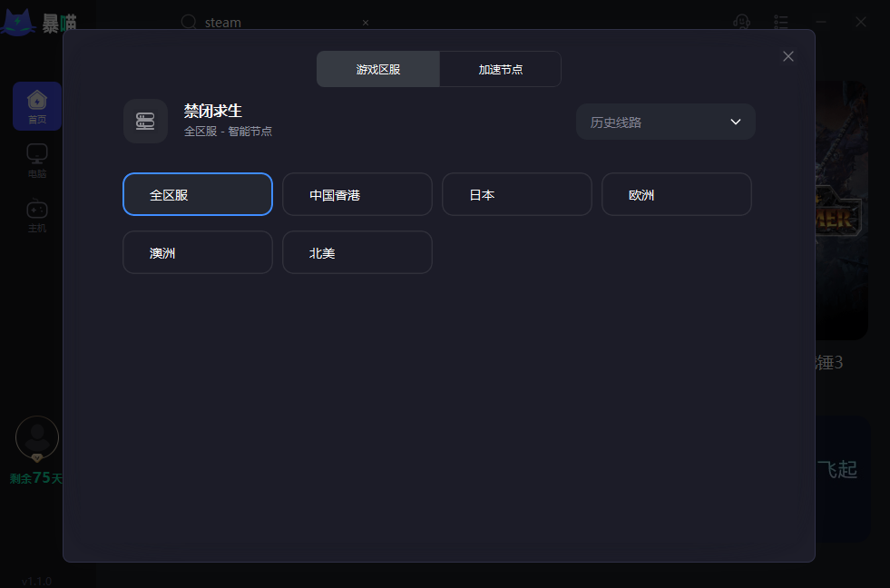Image resolution: width=890 pixels, height=588 pixels.
Task: Expand the 历史线路 dropdown
Action: point(665,122)
